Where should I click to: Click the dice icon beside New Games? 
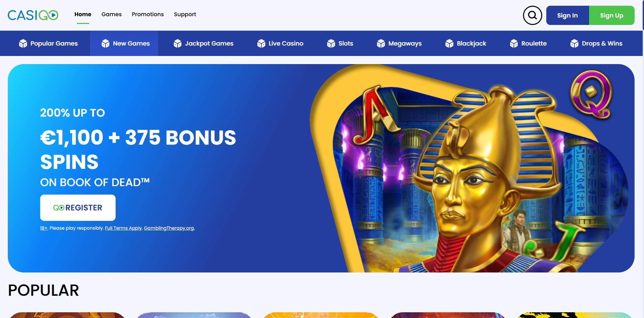click(x=105, y=44)
